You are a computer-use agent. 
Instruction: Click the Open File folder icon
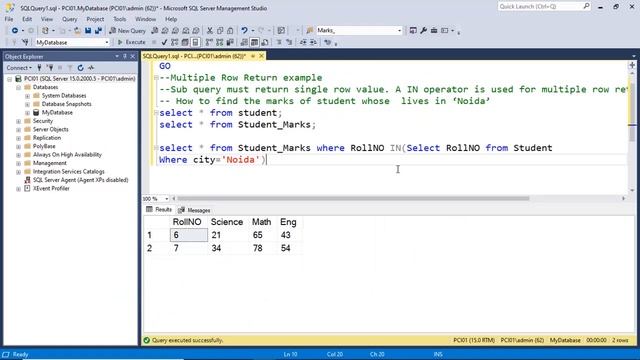click(77, 31)
